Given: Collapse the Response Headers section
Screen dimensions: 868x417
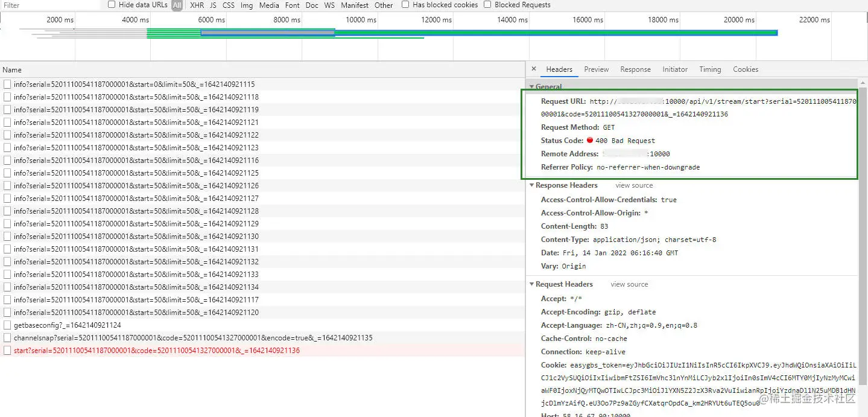Looking at the screenshot, I should tap(532, 185).
